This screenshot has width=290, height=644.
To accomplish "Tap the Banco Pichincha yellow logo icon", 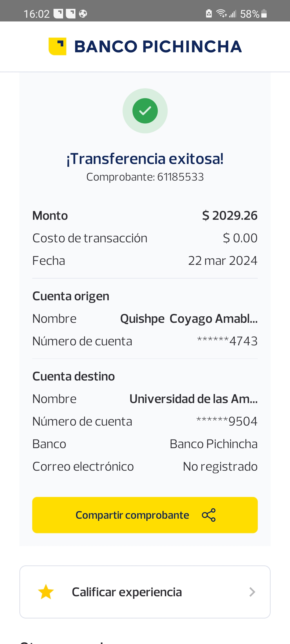I will (57, 46).
